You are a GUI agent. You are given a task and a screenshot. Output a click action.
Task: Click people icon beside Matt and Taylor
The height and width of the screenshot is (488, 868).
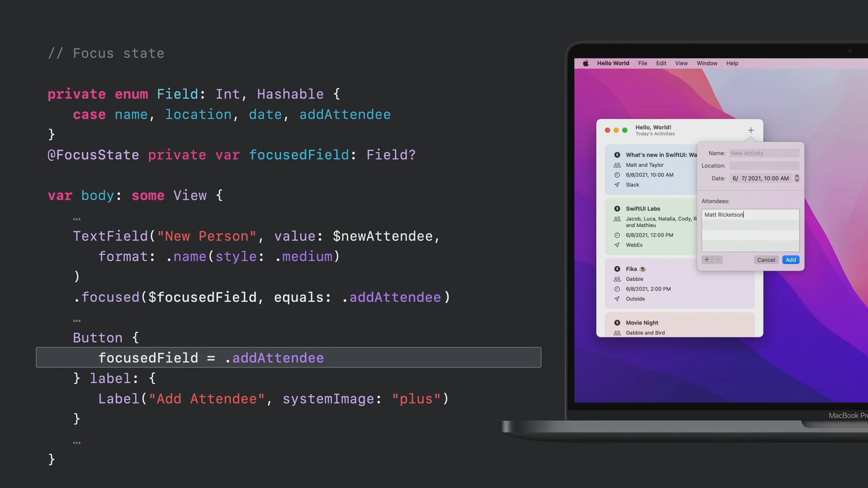click(x=617, y=165)
